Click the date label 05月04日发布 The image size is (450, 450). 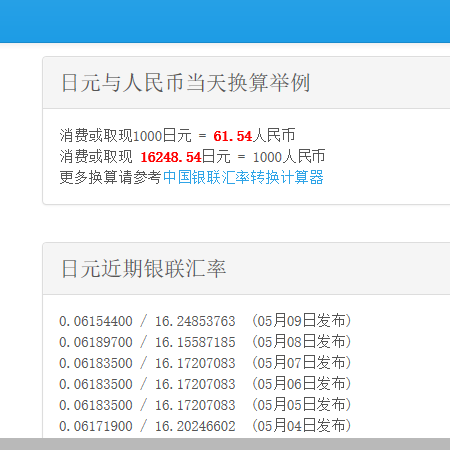(301, 426)
